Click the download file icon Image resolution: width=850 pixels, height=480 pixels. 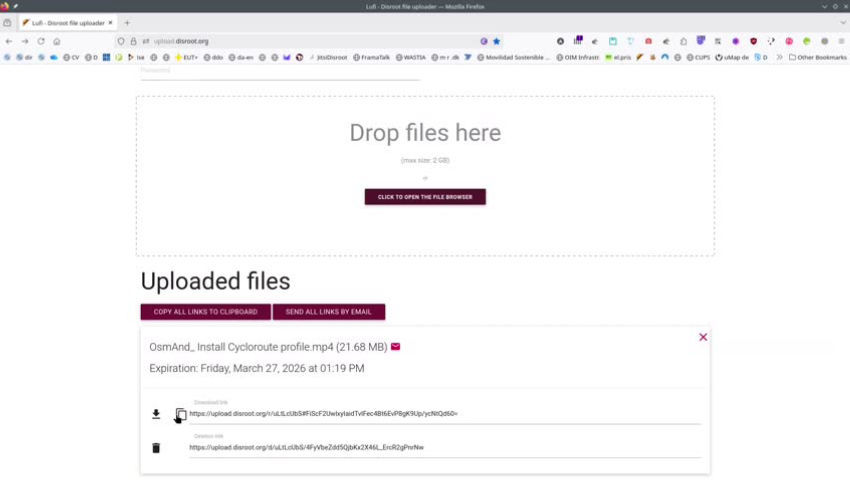point(156,414)
